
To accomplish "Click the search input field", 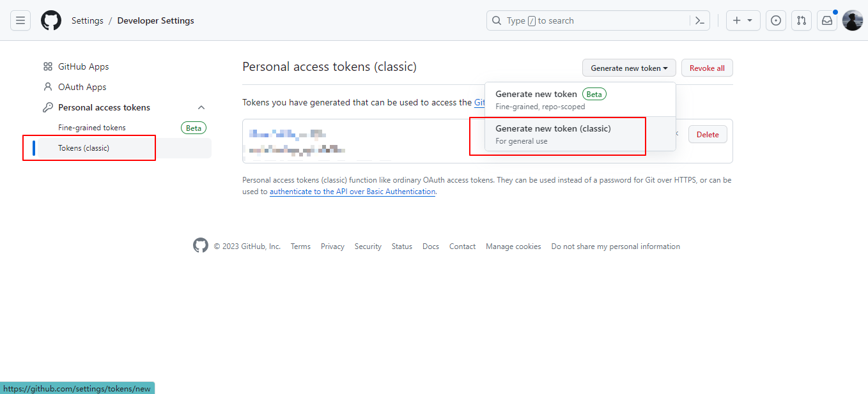I will [x=594, y=20].
